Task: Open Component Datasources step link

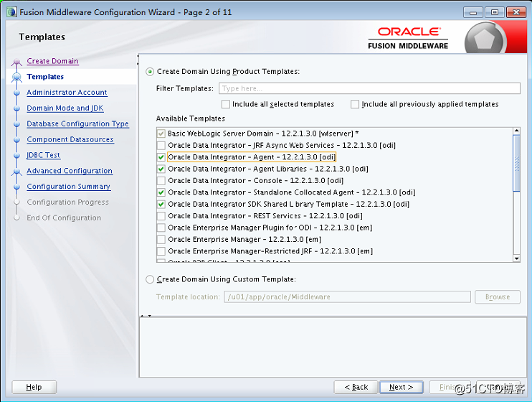Action: pos(70,139)
